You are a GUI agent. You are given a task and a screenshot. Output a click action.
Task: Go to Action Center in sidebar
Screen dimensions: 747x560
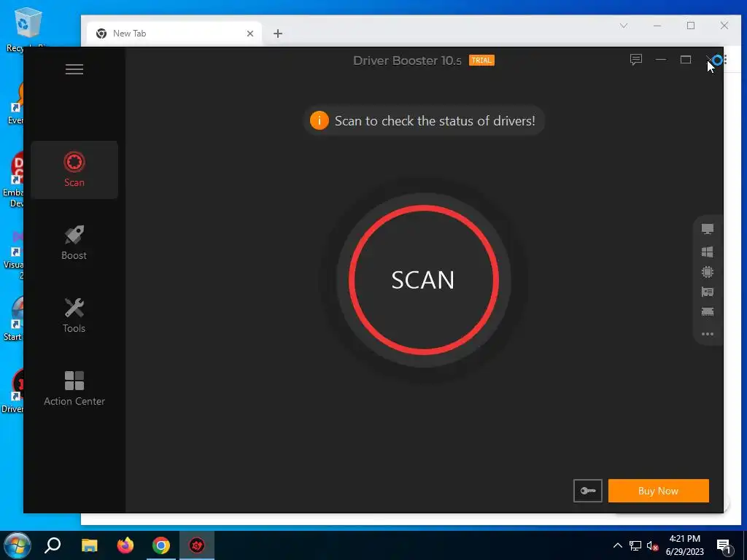coord(74,389)
